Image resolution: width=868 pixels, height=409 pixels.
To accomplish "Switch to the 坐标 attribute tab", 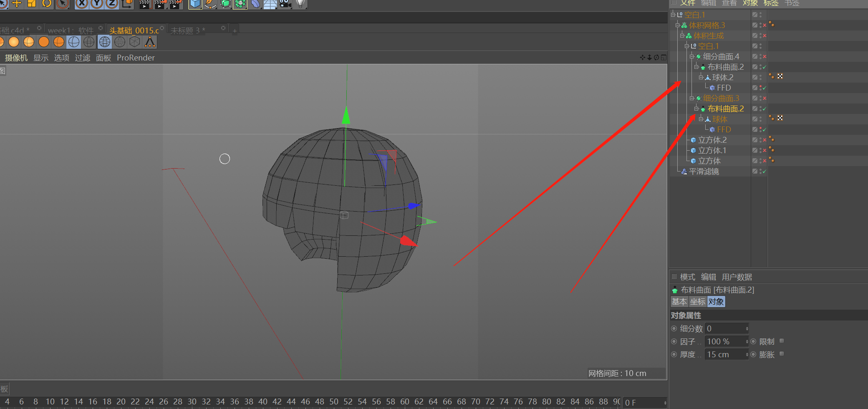I will pos(698,302).
